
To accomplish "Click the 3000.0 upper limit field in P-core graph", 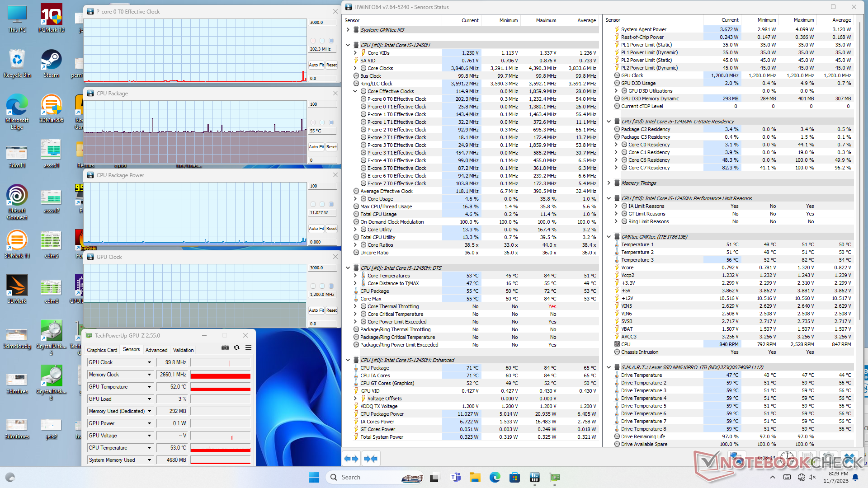I will (x=323, y=22).
